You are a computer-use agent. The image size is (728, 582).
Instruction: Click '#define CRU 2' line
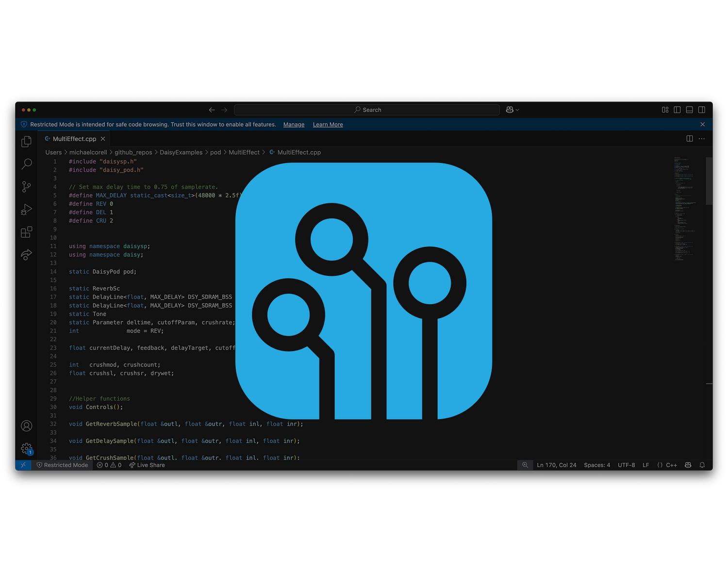coord(91,221)
